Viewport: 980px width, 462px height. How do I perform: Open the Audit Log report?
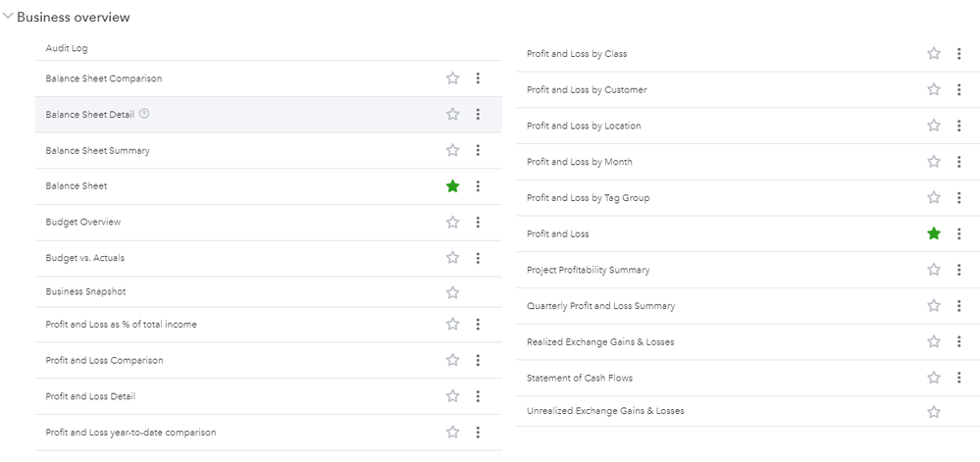pyautogui.click(x=67, y=48)
